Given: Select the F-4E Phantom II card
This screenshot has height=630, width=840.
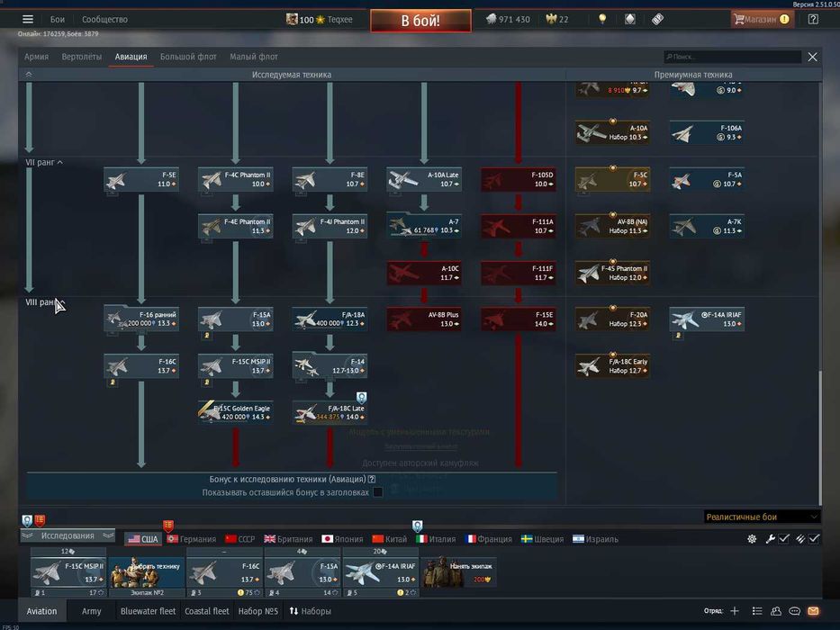Looking at the screenshot, I should pyautogui.click(x=235, y=226).
